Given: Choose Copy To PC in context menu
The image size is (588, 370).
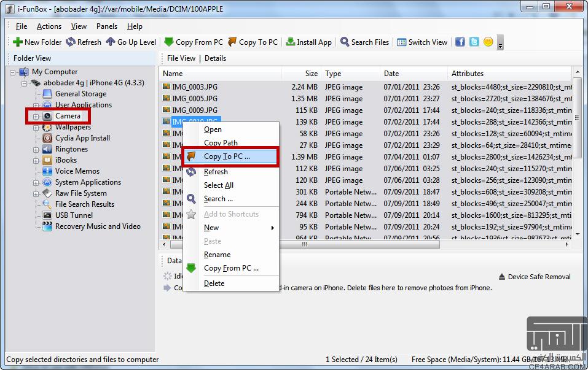Looking at the screenshot, I should (230, 156).
